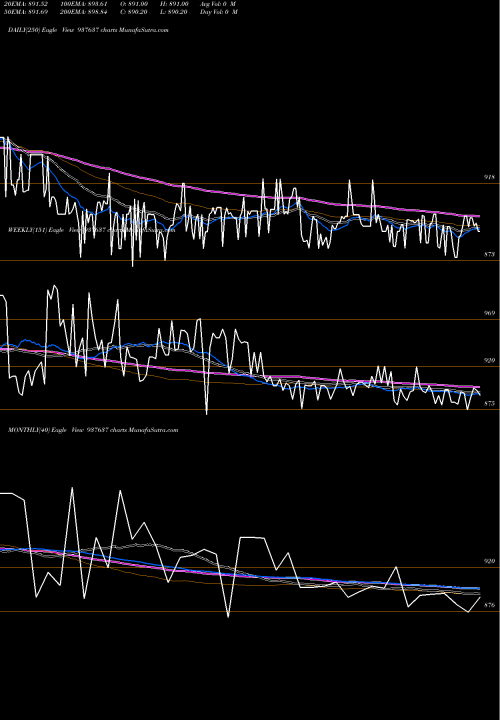The image size is (500, 720).
Task: Click the 20EMA value label
Action: [26, 4]
